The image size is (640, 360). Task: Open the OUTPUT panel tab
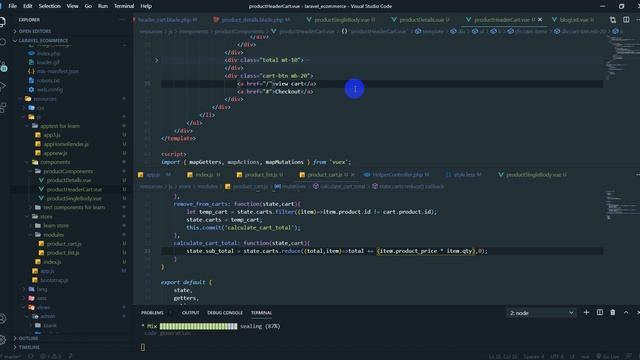(x=190, y=313)
